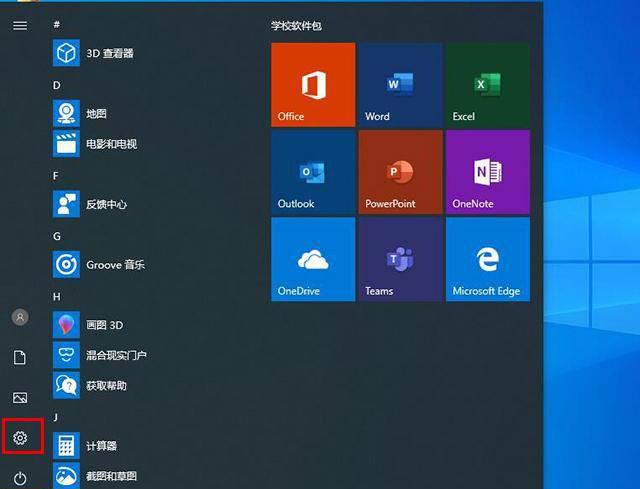Launch the PowerPoint tile
640x489 pixels.
[x=400, y=172]
